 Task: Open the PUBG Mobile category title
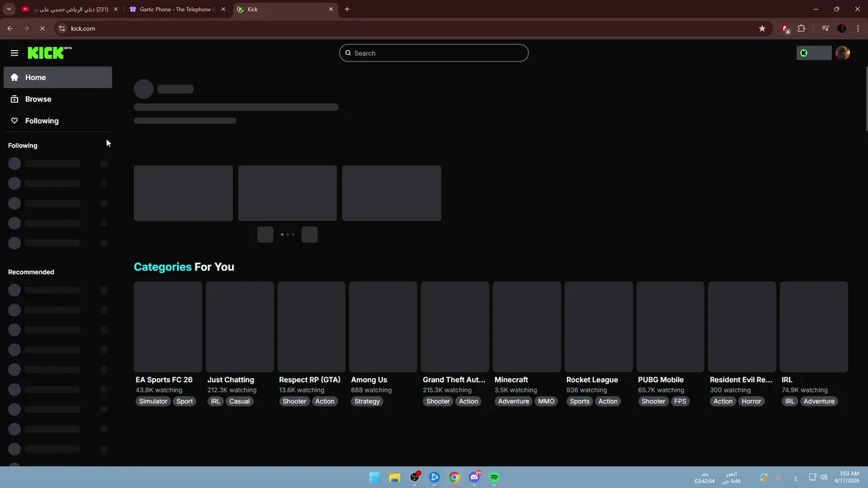click(x=660, y=380)
